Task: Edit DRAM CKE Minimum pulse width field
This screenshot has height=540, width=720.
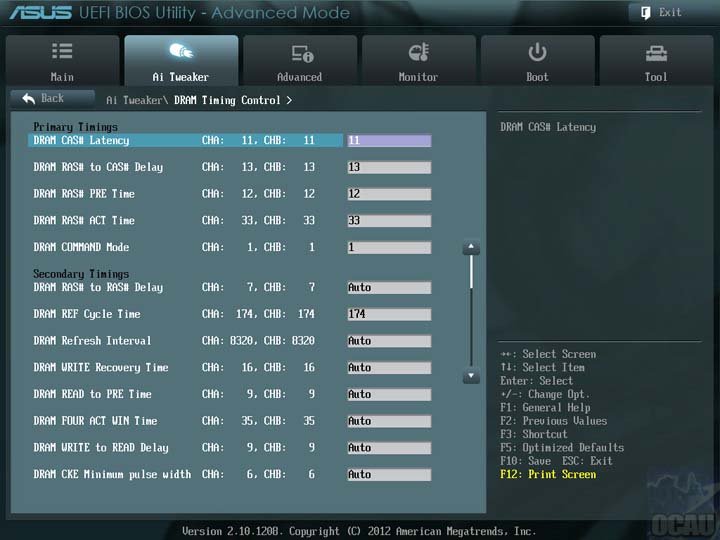Action: coord(389,474)
